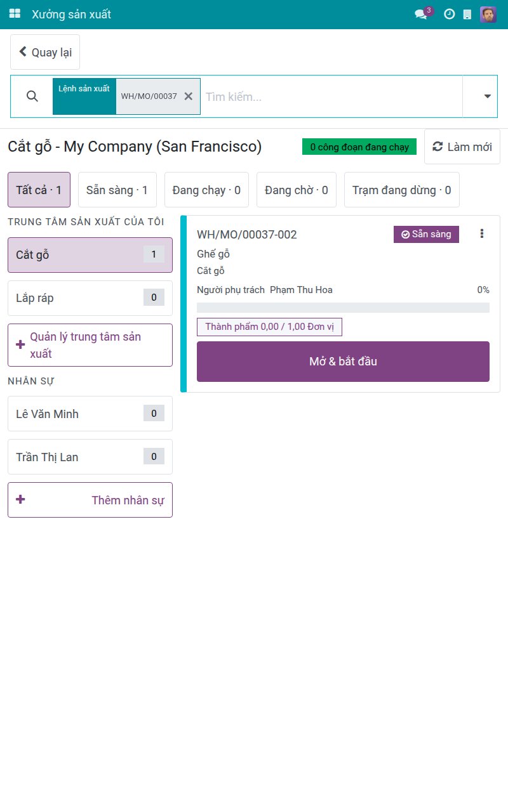The width and height of the screenshot is (508, 812).
Task: Click the search magnifier icon
Action: tap(32, 96)
